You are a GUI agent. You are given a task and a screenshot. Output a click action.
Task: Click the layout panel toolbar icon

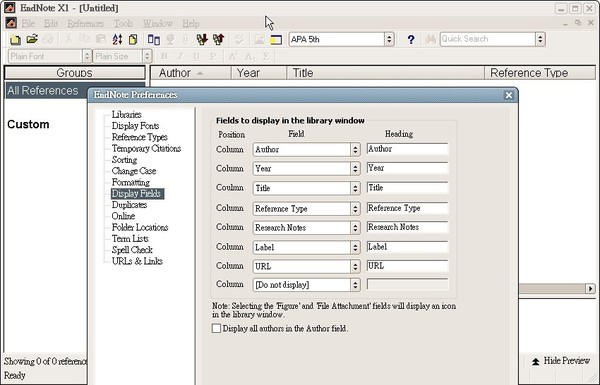click(x=276, y=39)
